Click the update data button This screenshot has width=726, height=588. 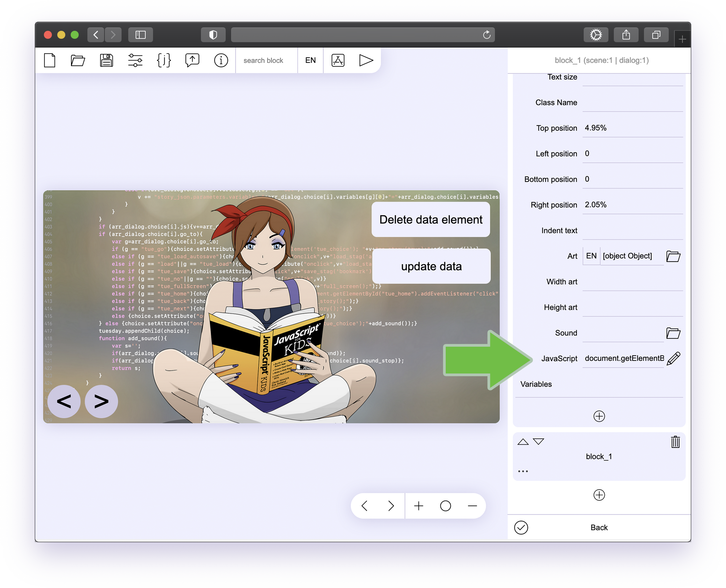pos(431,266)
